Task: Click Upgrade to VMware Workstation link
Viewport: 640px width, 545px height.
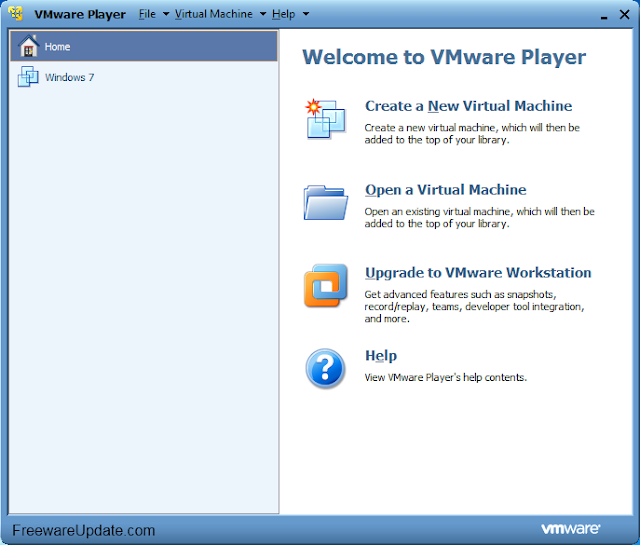Action: [478, 273]
